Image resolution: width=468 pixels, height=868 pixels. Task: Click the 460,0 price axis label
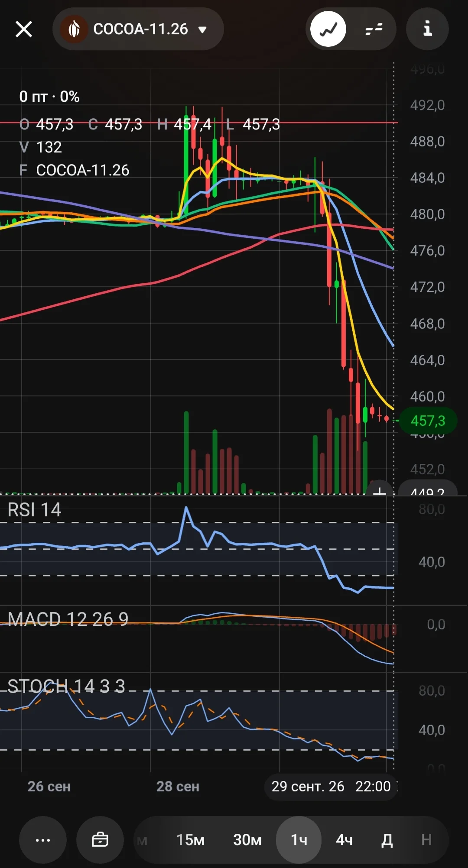coord(427,396)
